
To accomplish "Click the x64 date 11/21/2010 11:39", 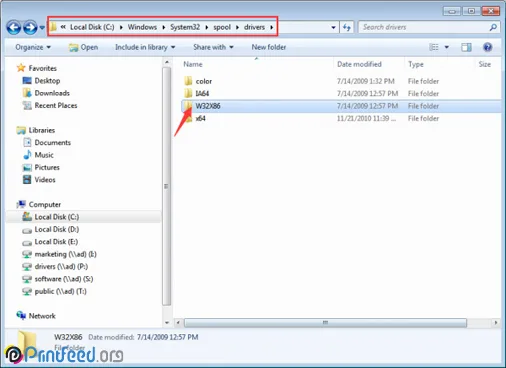I will [366, 118].
